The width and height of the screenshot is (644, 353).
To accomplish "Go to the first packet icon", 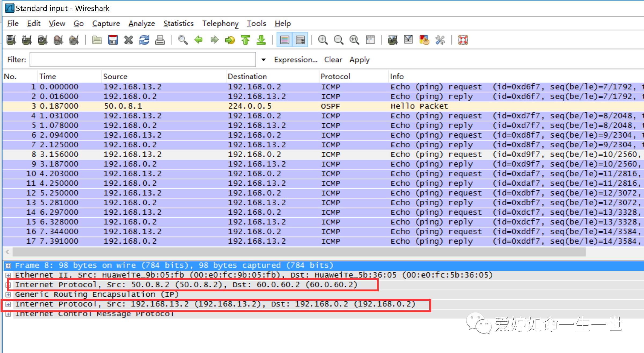I will [246, 40].
